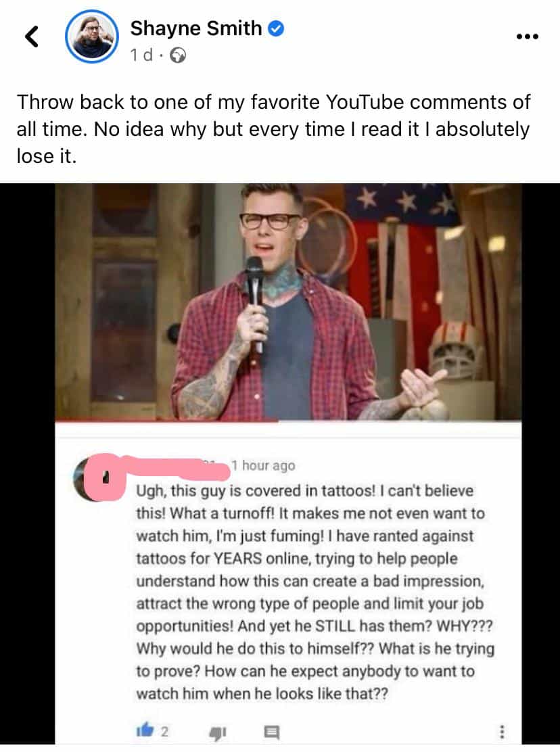The width and height of the screenshot is (560, 752).
Task: Click the public globe privacy icon
Action: (178, 55)
